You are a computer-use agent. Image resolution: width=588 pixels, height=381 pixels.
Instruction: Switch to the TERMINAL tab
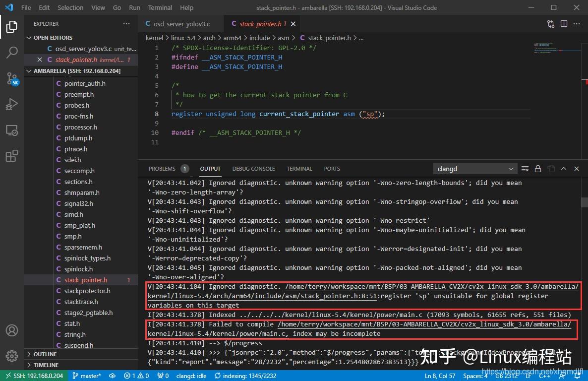pyautogui.click(x=299, y=169)
